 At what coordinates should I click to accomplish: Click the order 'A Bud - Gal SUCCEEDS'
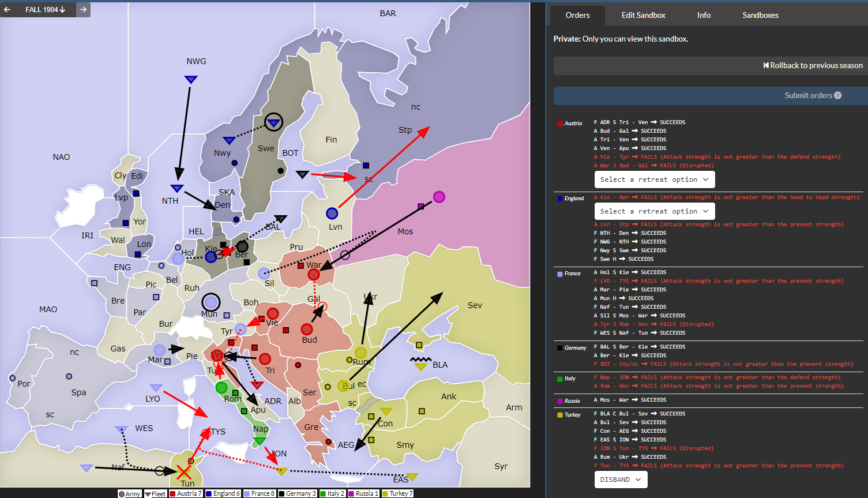[x=630, y=131]
